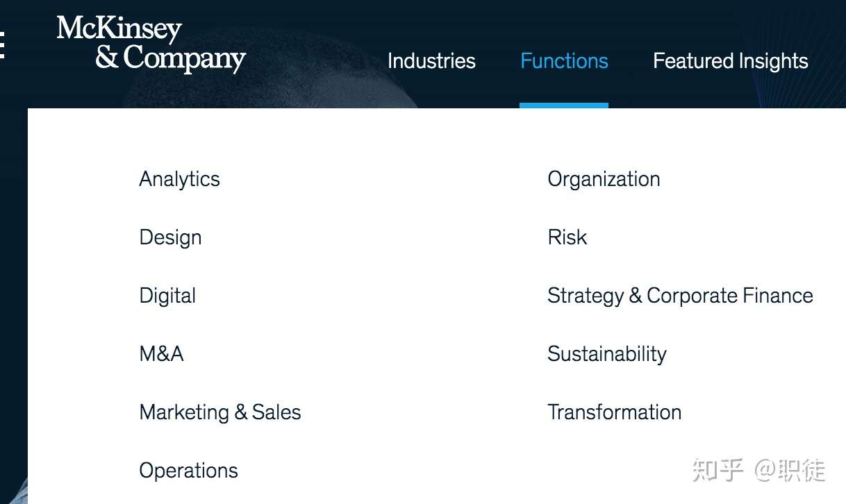Click the Transformation link

[x=614, y=412]
